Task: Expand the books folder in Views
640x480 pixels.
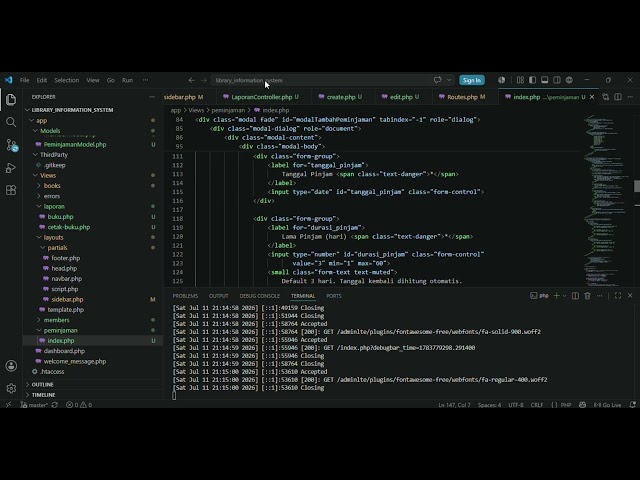Action: click(x=52, y=186)
